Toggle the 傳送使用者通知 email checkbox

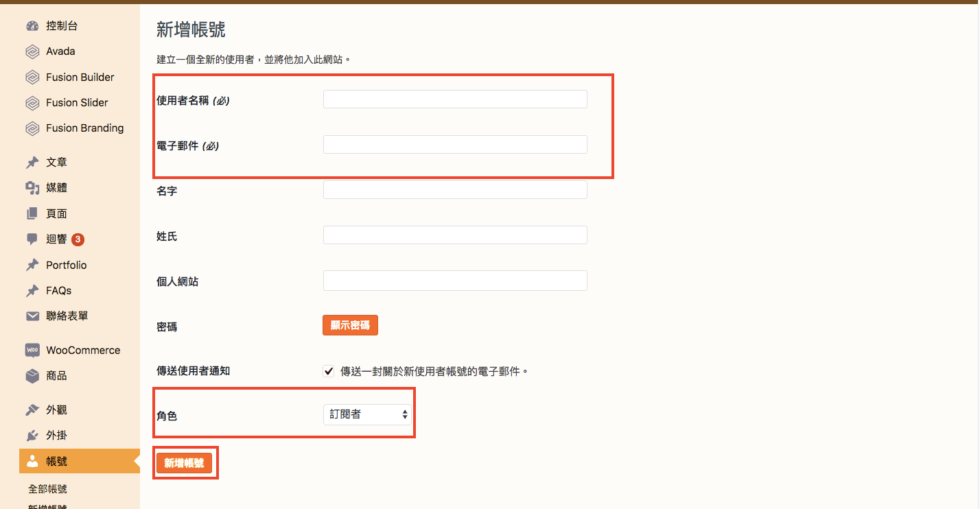click(329, 371)
